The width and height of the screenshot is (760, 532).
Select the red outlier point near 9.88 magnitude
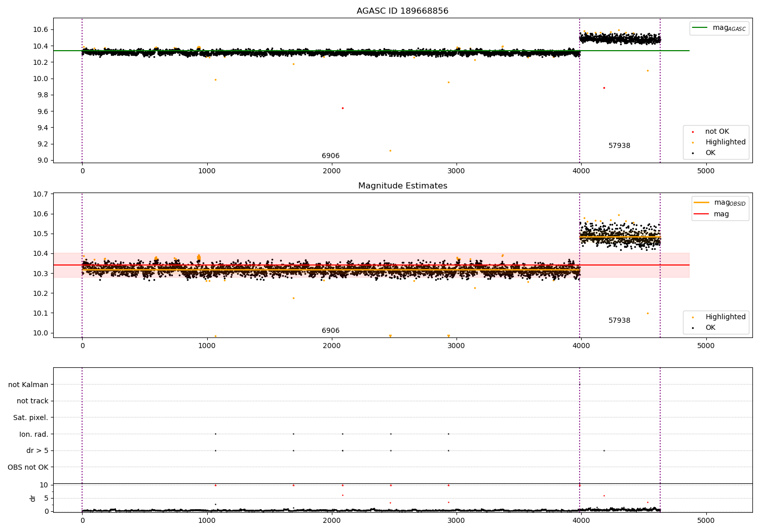pos(604,88)
